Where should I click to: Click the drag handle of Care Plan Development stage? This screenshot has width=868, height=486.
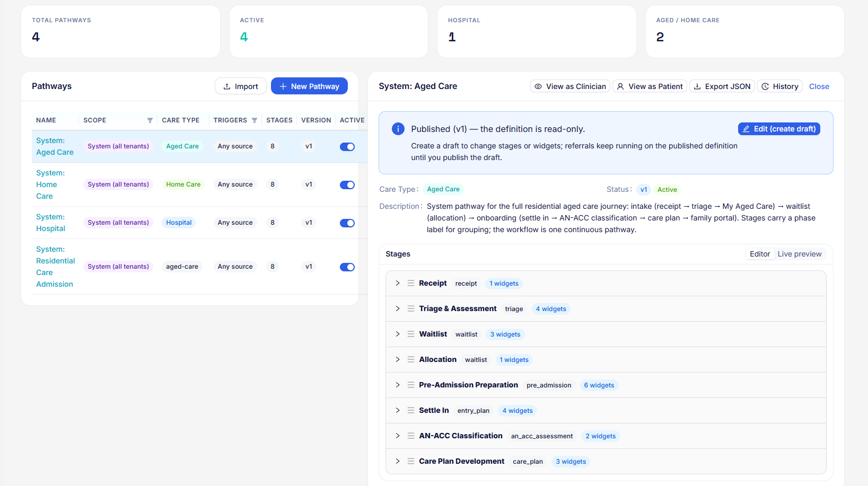tap(411, 461)
